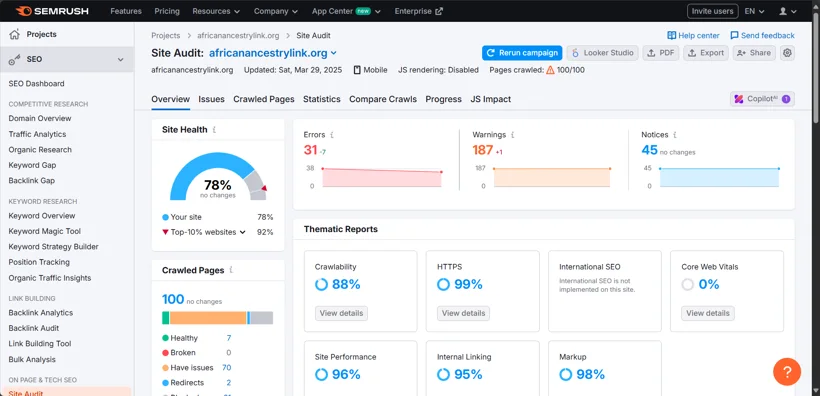Open the Compare Crawls tab
This screenshot has height=396, width=820.
(383, 99)
